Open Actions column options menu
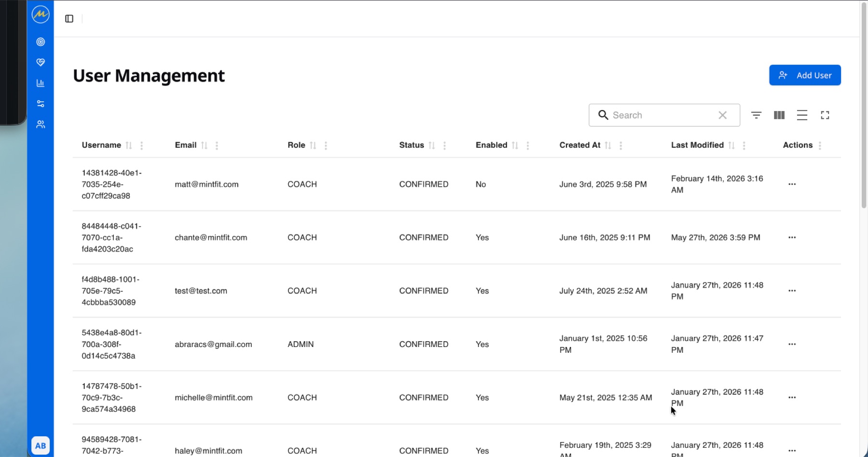This screenshot has height=457, width=868. pyautogui.click(x=820, y=145)
